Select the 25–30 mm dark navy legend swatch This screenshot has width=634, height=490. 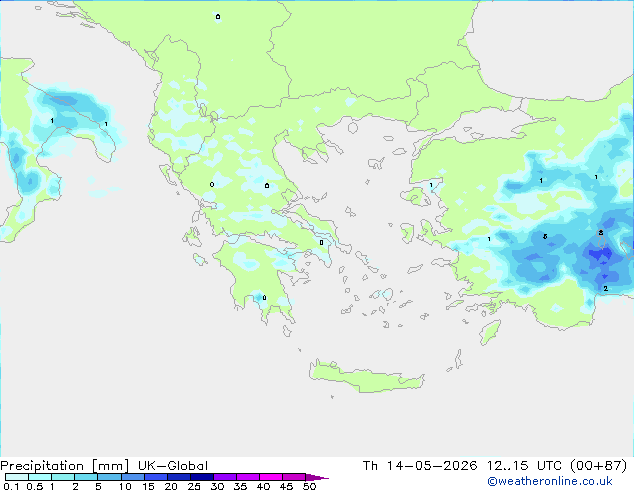coord(201,477)
